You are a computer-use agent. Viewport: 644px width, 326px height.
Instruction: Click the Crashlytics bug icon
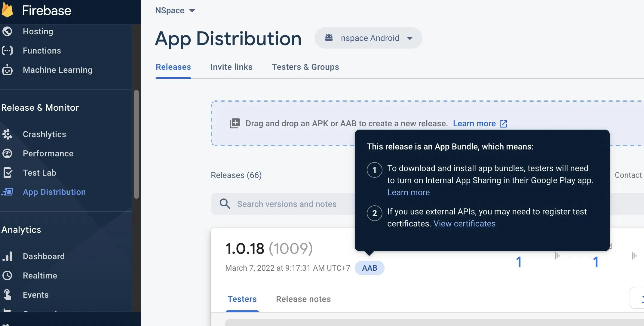click(7, 134)
